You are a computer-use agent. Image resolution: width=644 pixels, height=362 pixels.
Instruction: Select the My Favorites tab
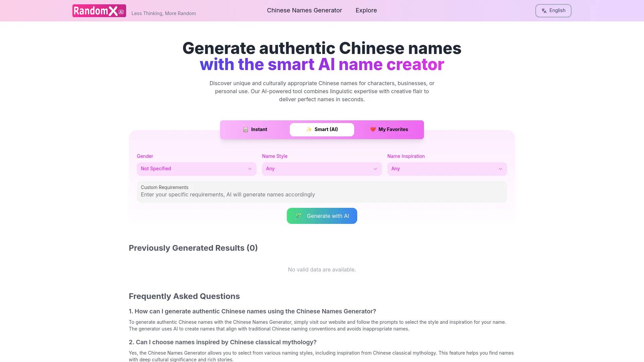tap(389, 129)
